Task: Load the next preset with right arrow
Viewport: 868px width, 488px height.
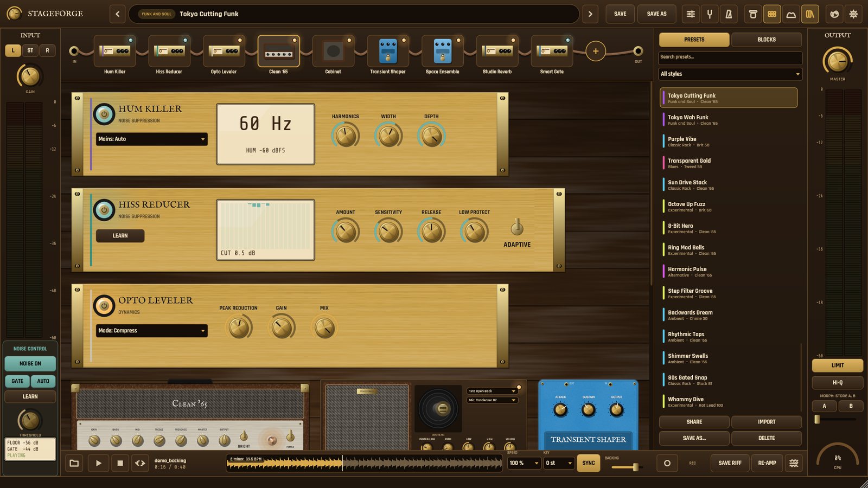Action: click(x=590, y=14)
